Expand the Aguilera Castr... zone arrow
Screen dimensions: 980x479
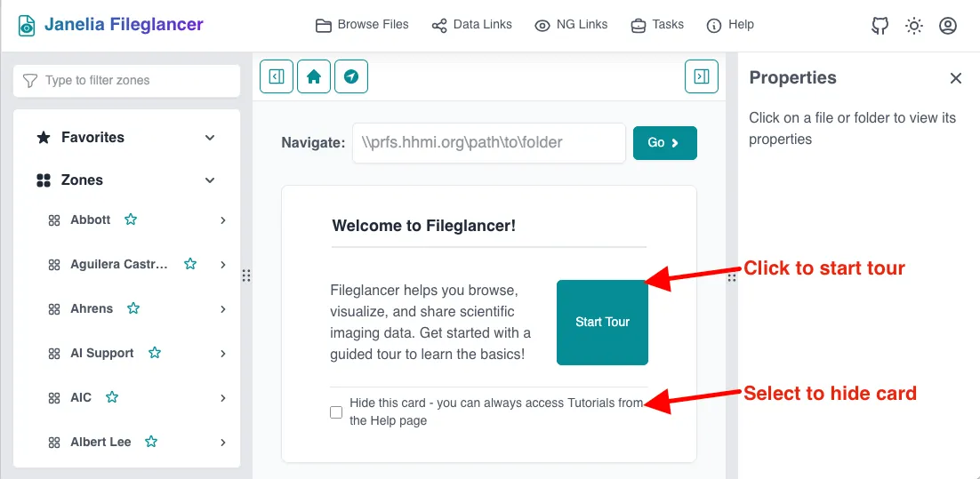pyautogui.click(x=223, y=265)
